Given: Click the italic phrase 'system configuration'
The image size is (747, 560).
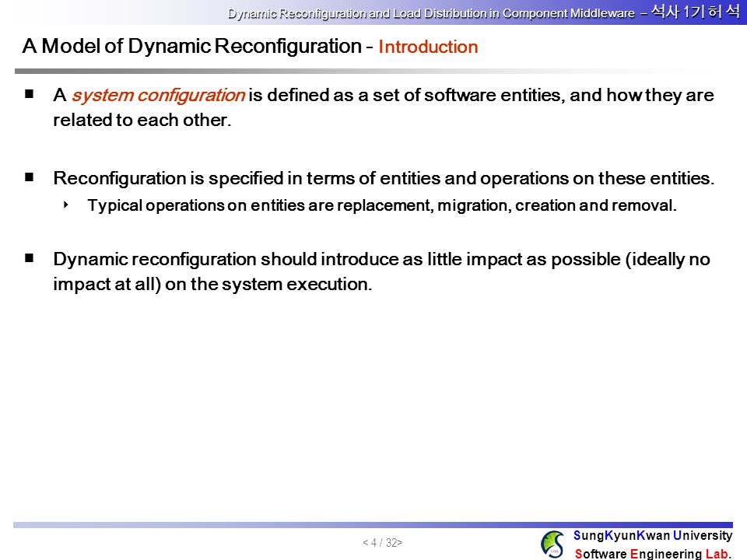Looking at the screenshot, I should [x=158, y=95].
